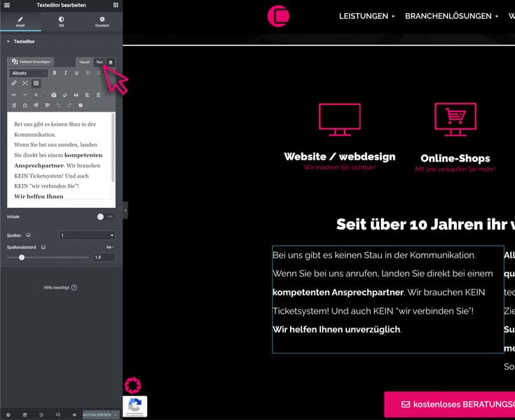
Task: Toggle the Initiale switch
Action: (x=105, y=217)
